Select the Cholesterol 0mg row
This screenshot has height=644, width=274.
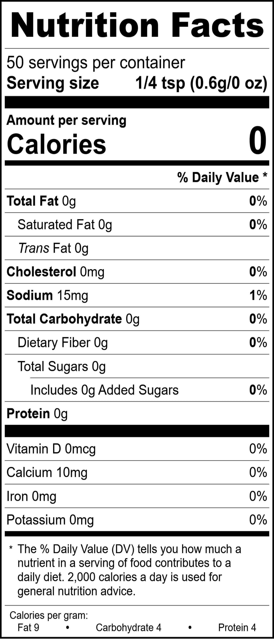pyautogui.click(x=55, y=272)
